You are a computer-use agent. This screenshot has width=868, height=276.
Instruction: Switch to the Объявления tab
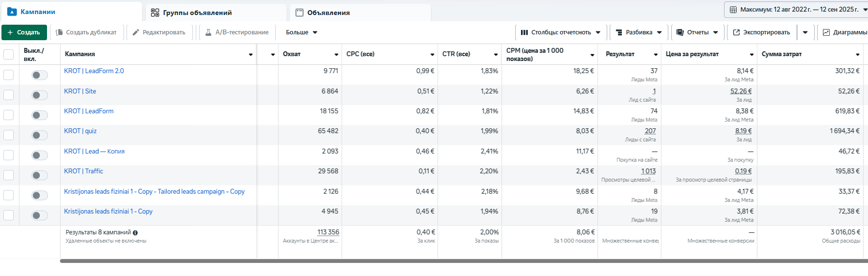[328, 13]
